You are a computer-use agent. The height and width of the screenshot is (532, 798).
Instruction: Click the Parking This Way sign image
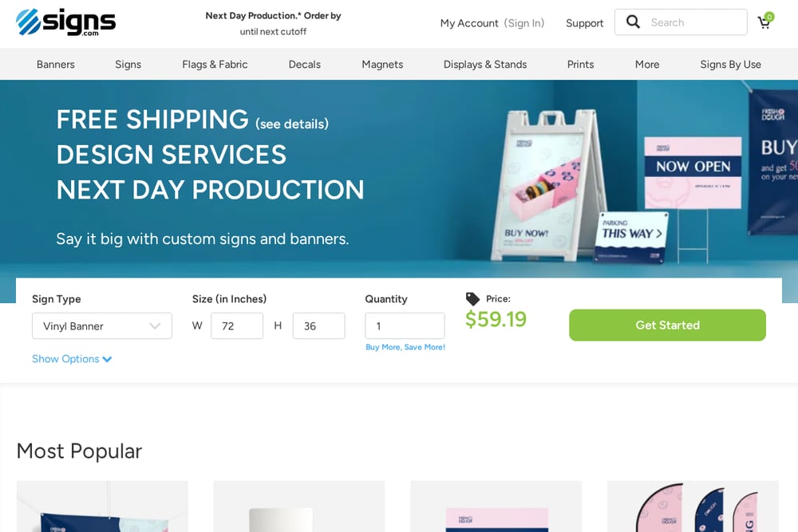pos(631,238)
